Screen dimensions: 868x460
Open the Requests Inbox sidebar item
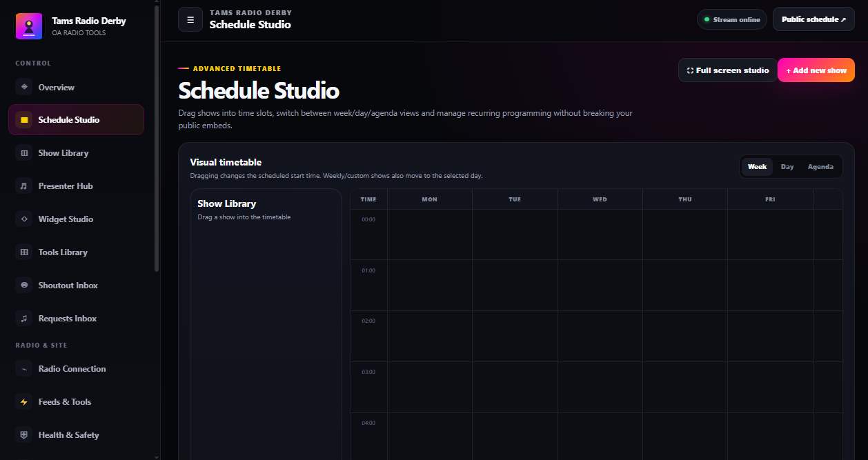click(76, 319)
